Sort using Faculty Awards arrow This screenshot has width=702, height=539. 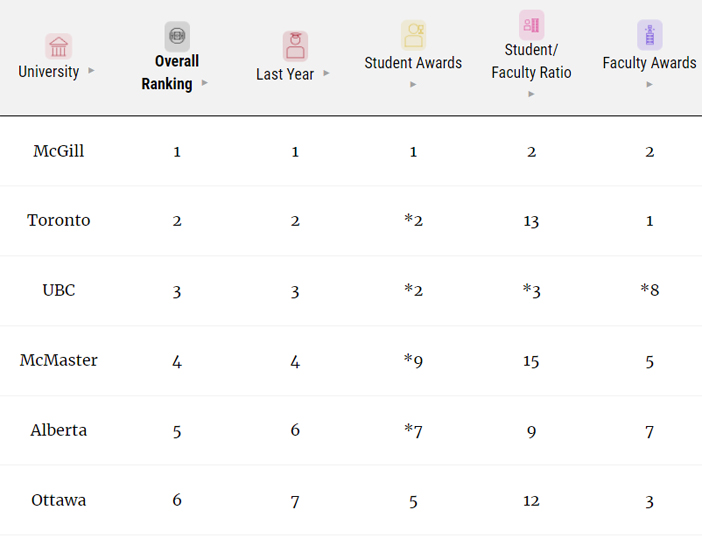649,85
